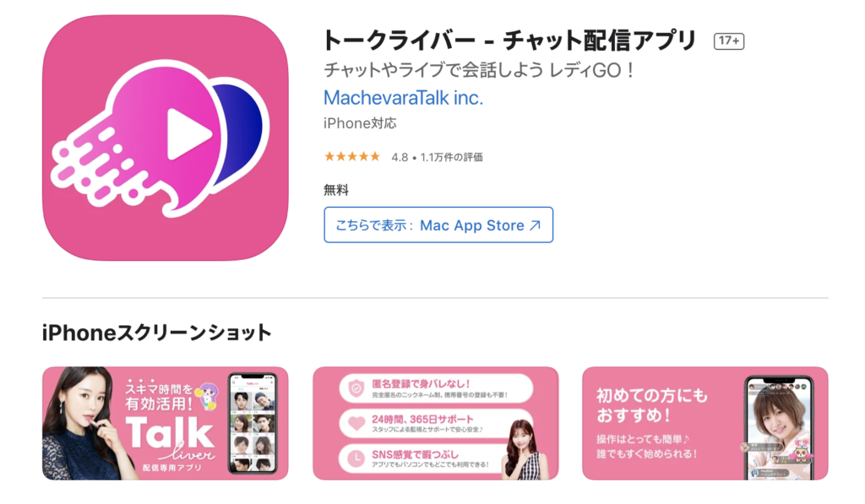This screenshot has height=504, width=865.
Task: Click the clock icon beside SNS感覚で暇つぶし
Action: (x=356, y=458)
